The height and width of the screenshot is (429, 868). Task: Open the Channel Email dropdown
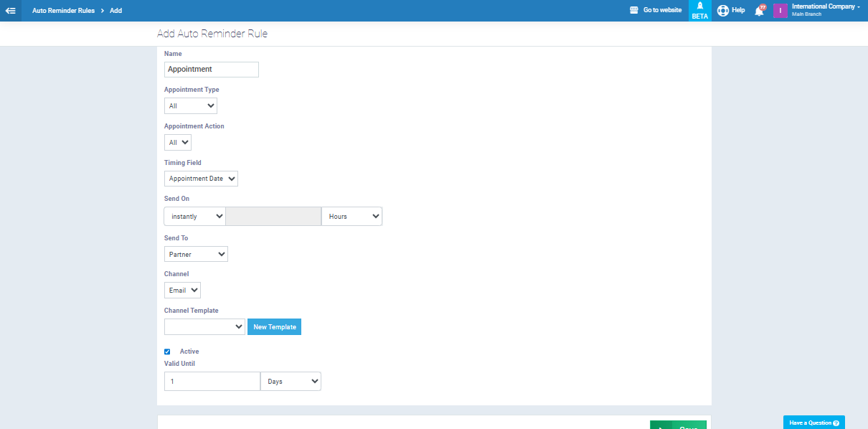(x=182, y=291)
